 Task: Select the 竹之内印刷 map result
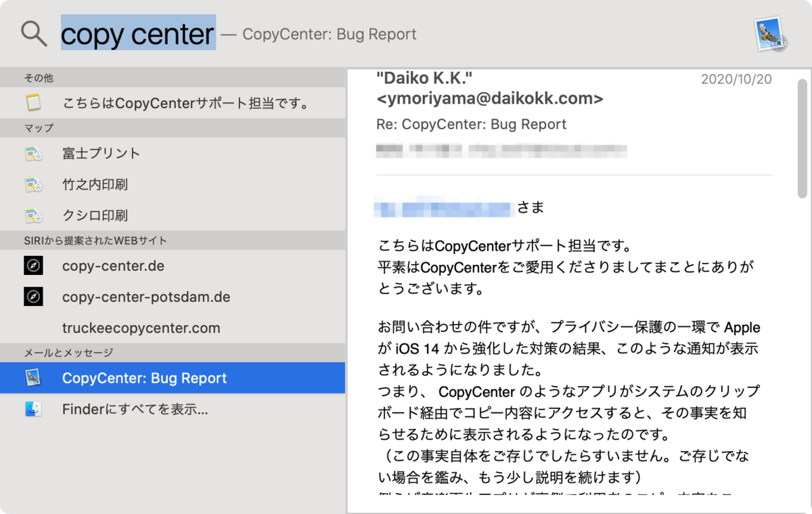tap(173, 184)
